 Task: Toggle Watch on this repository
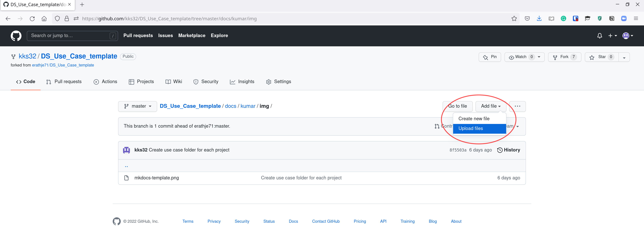(521, 57)
